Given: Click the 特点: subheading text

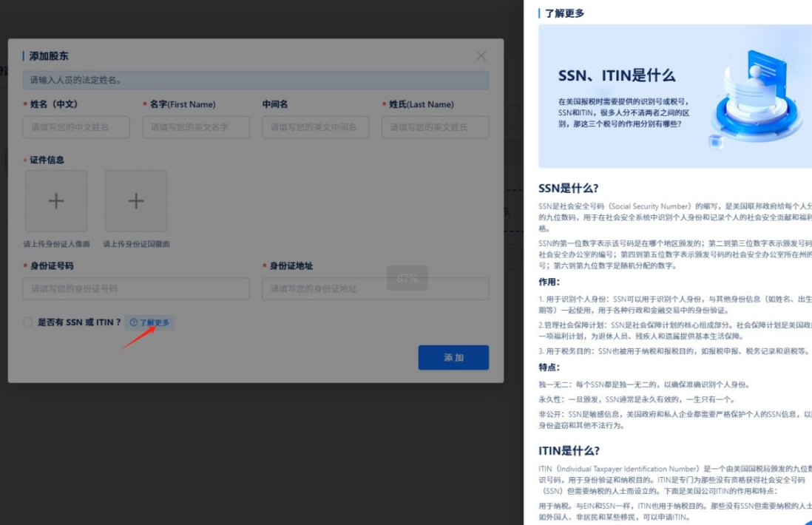Looking at the screenshot, I should (549, 367).
